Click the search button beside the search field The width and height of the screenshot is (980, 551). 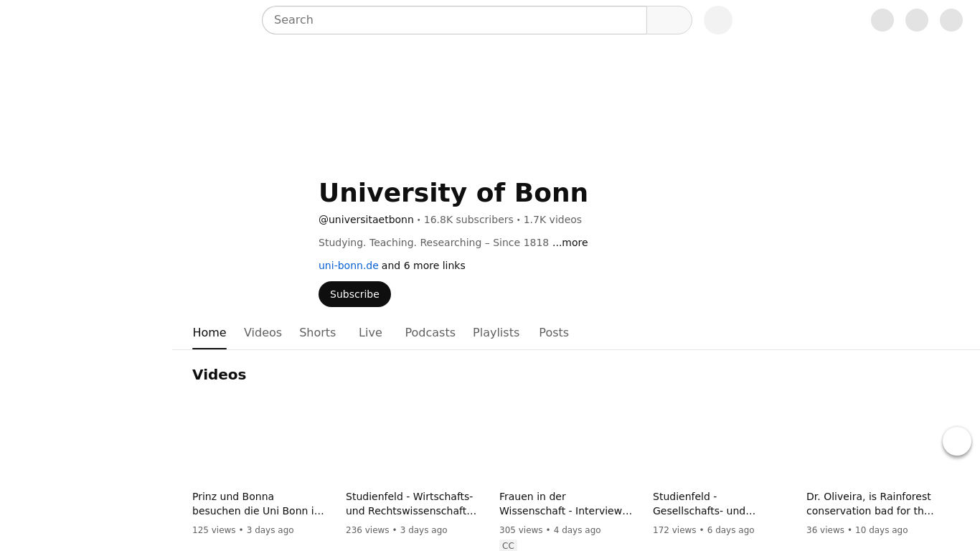coord(669,20)
